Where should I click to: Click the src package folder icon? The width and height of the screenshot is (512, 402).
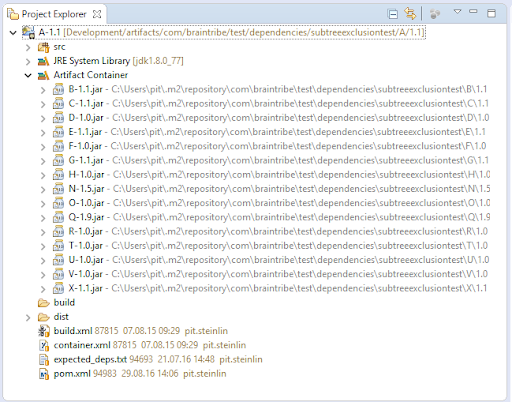43,47
